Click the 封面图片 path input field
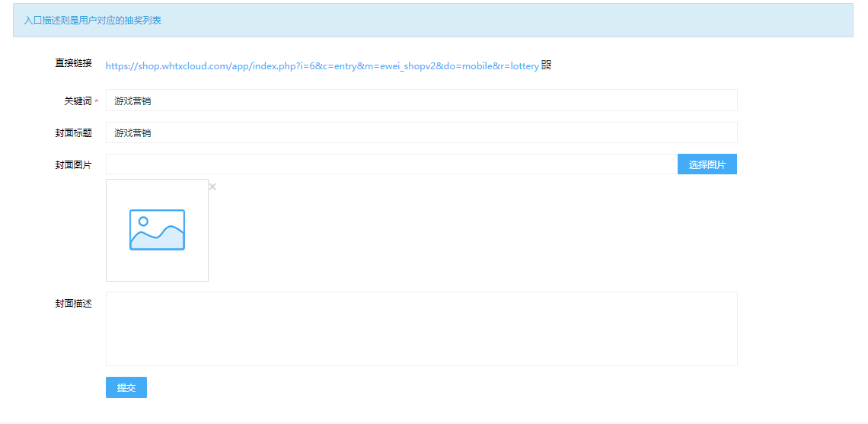This screenshot has height=424, width=868. [391, 164]
